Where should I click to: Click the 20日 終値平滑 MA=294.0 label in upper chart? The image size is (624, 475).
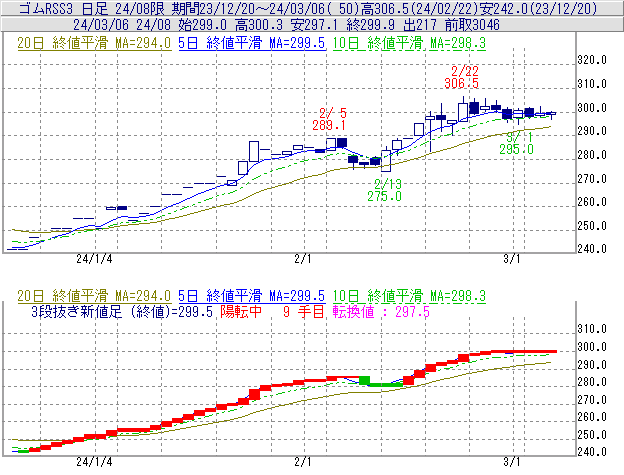click(94, 43)
